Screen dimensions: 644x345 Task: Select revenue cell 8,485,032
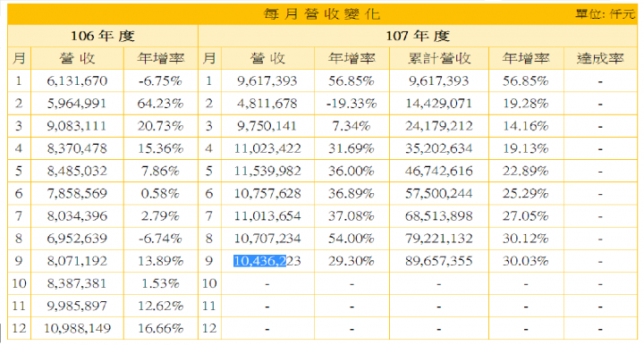pyautogui.click(x=77, y=171)
